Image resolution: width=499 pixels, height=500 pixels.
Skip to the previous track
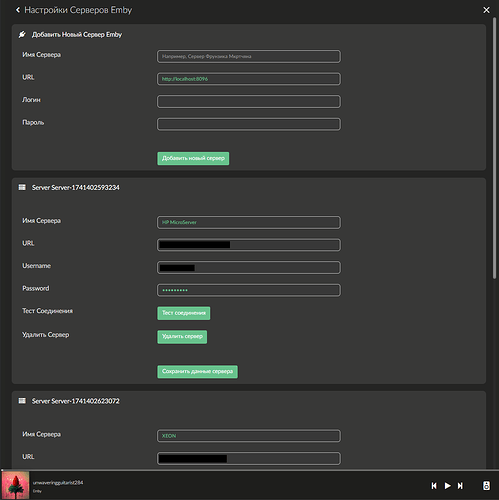pyautogui.click(x=434, y=486)
